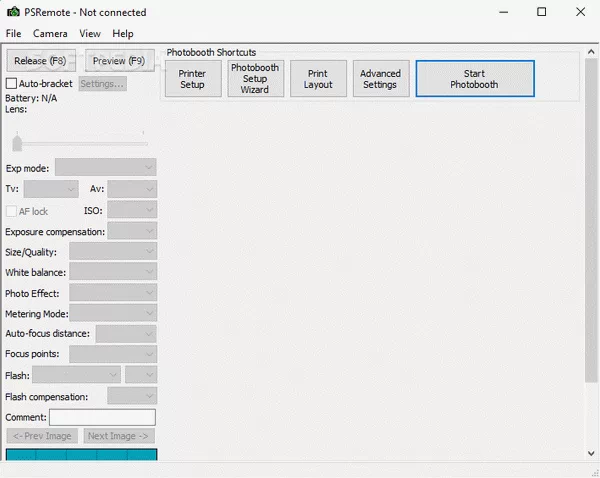Open the Camera menu
Screen dimensions: 600x478
click(50, 34)
